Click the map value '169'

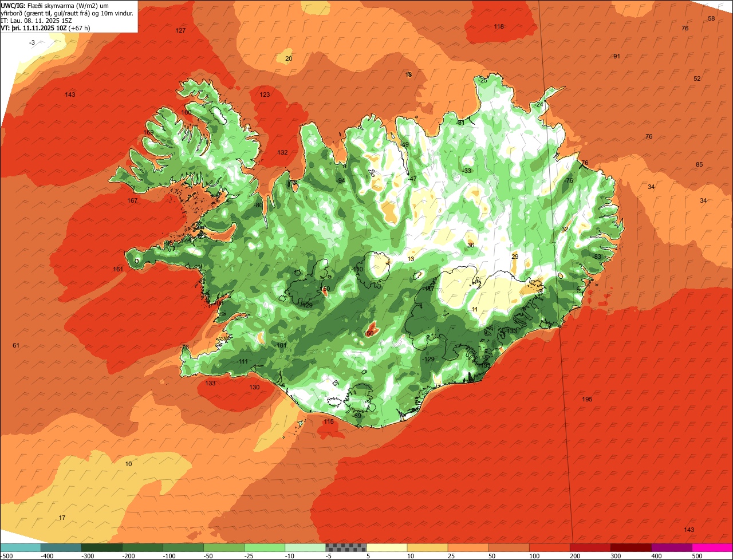pos(148,132)
